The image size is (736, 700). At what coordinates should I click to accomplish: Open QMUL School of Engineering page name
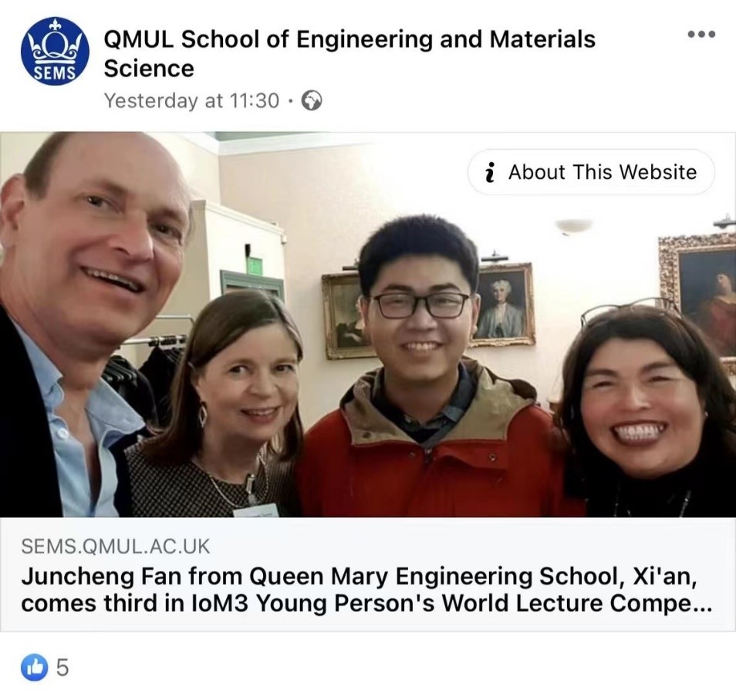click(349, 53)
